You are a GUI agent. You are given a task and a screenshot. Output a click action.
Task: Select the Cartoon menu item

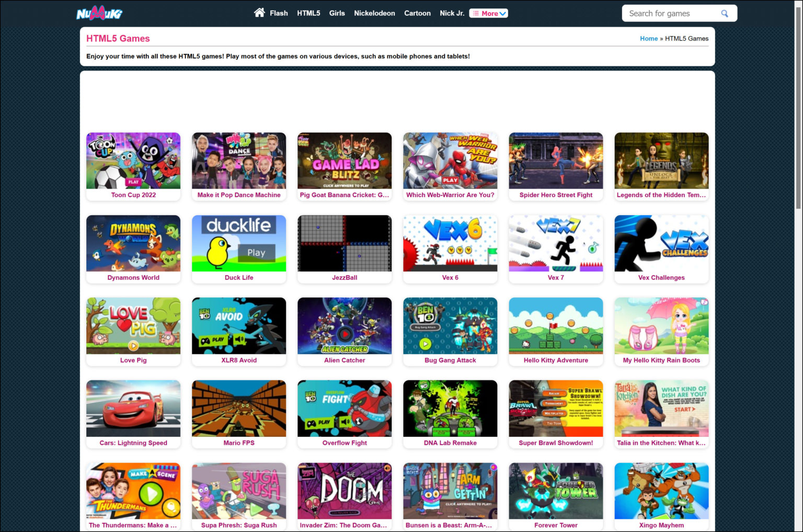pyautogui.click(x=417, y=13)
